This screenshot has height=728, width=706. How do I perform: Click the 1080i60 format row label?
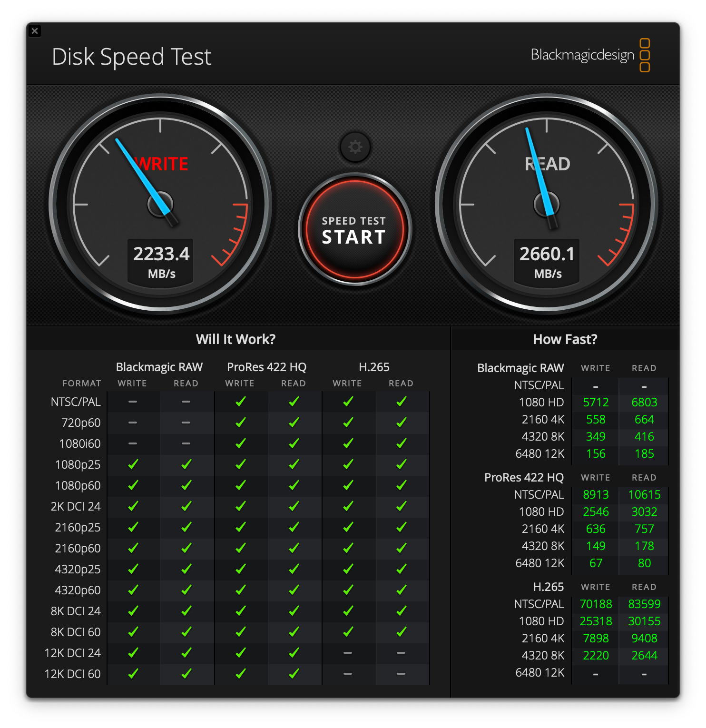[x=80, y=444]
